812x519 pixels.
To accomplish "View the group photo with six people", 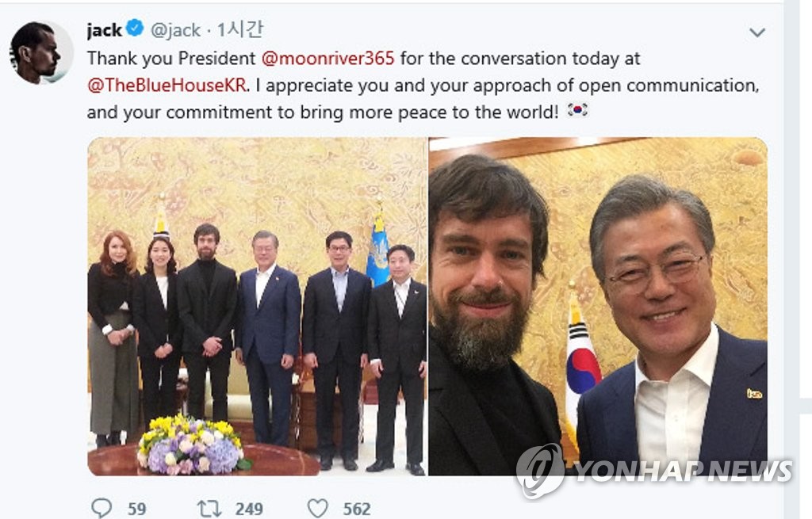I will (x=257, y=307).
